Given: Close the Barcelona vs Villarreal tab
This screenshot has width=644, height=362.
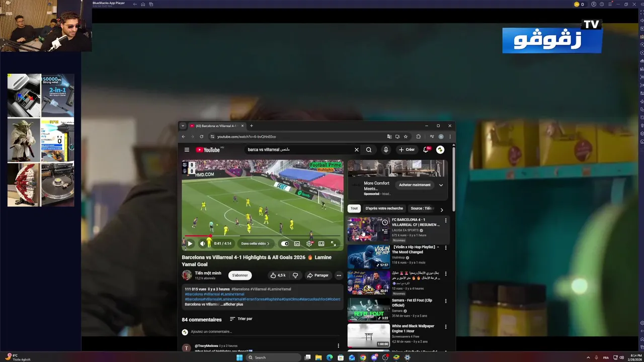Looking at the screenshot, I should point(243,126).
